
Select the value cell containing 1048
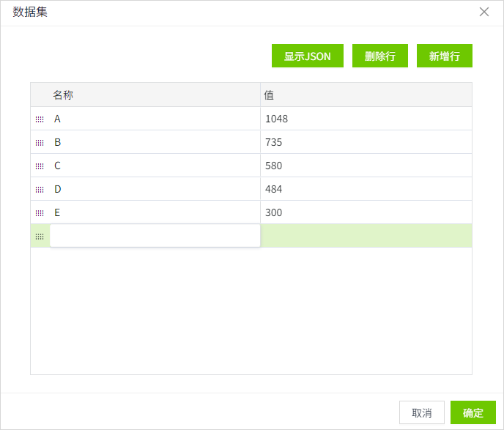pyautogui.click(x=366, y=119)
